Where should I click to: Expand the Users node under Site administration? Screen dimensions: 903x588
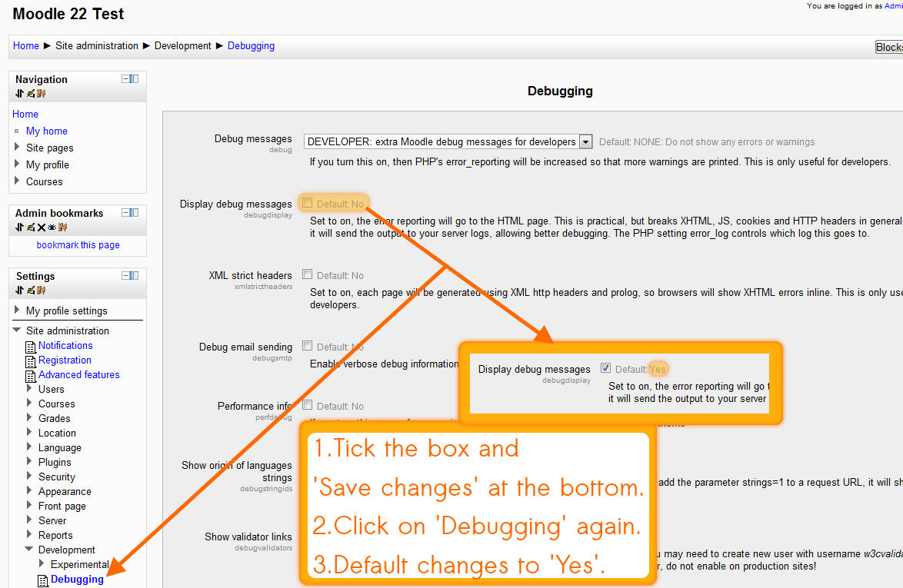[29, 388]
